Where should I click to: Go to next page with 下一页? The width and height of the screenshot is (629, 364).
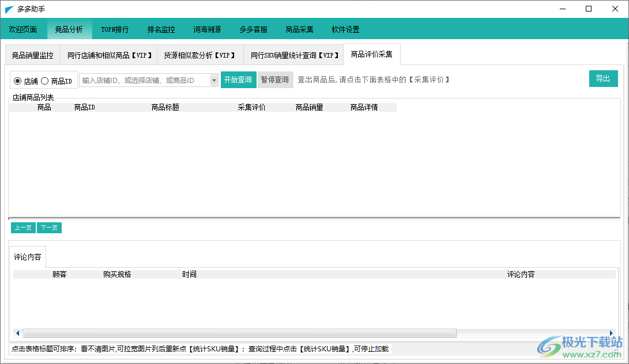click(49, 227)
